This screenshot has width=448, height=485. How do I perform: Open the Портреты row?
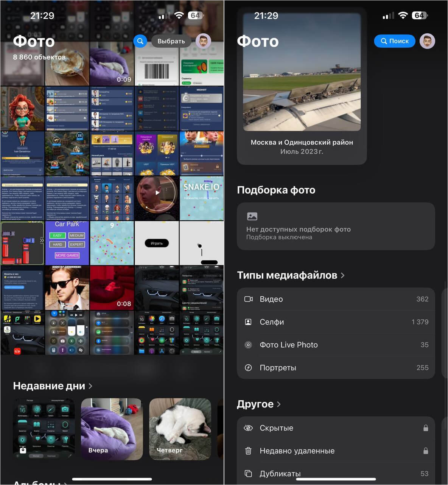click(336, 368)
